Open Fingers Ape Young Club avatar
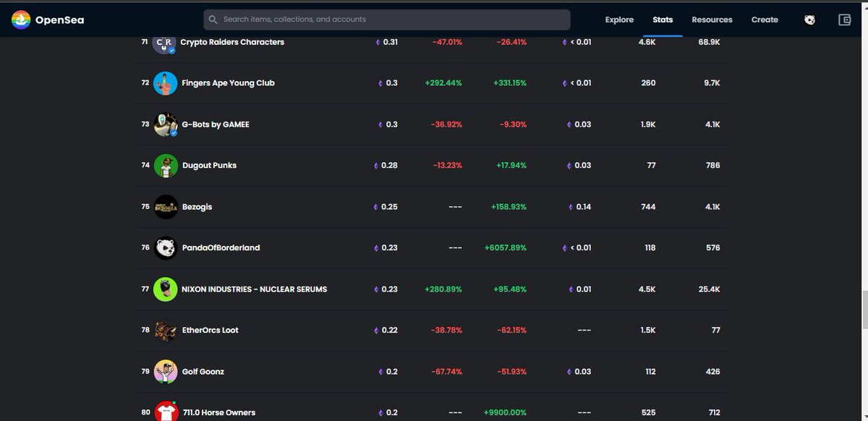Viewport: 868px width, 421px height. (165, 83)
